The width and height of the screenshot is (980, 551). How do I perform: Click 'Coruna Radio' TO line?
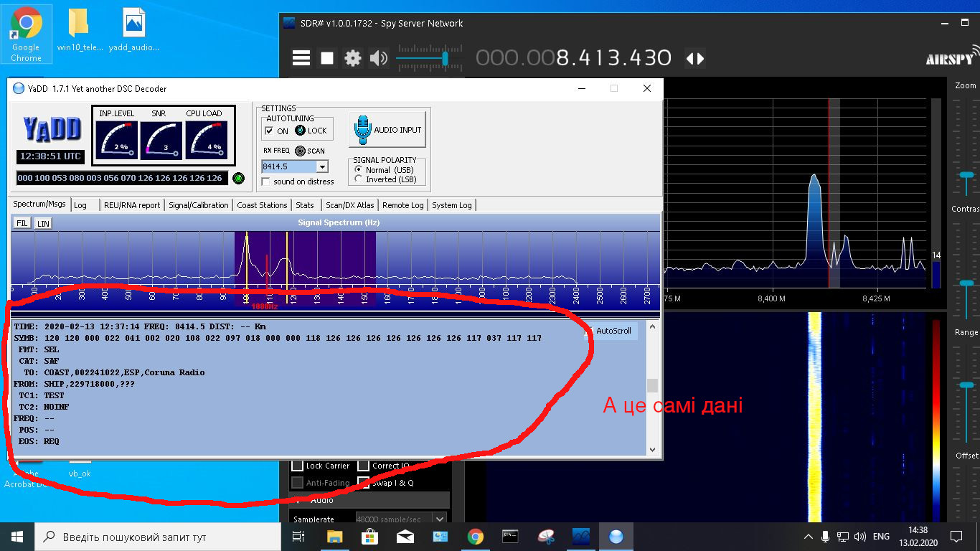(x=109, y=372)
